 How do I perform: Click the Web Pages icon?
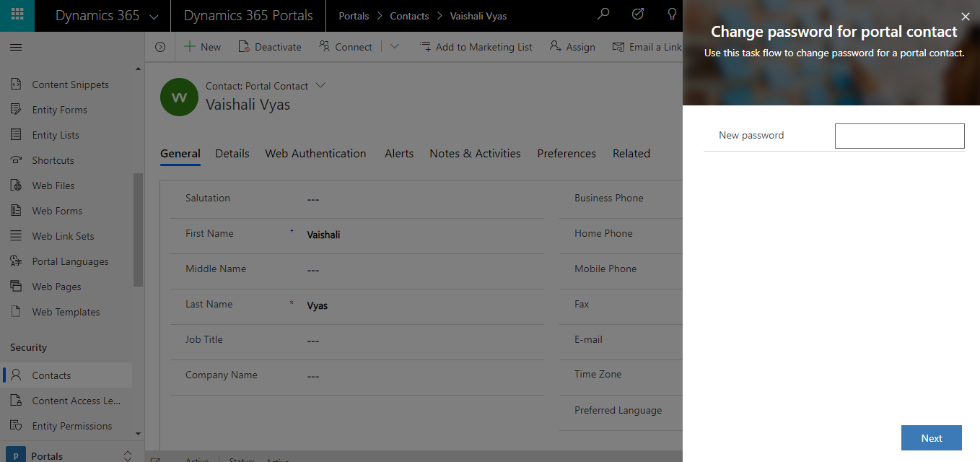click(16, 287)
